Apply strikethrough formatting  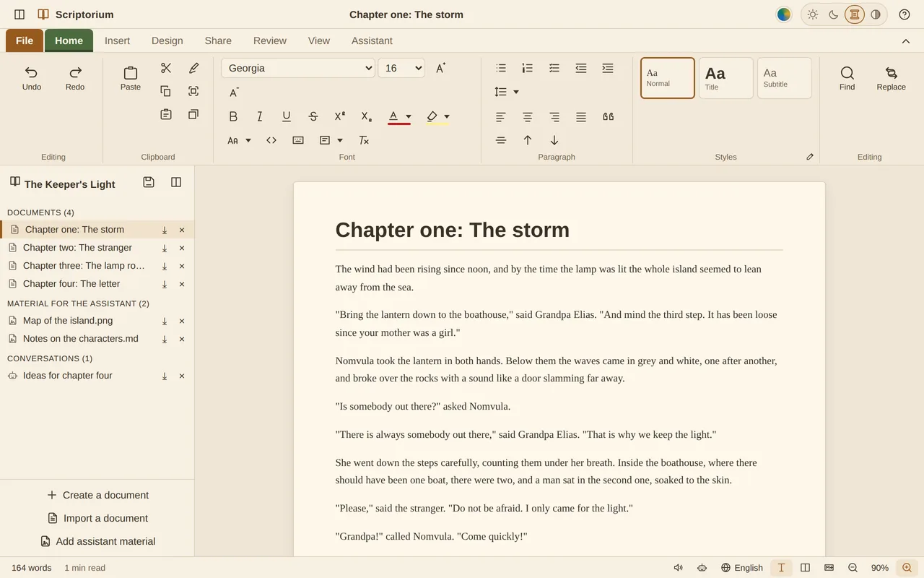pos(313,116)
